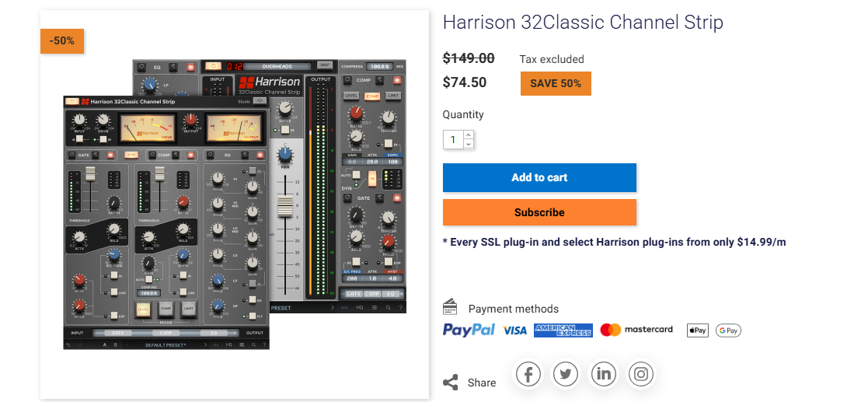This screenshot has height=402, width=868.
Task: Click the American Express logo
Action: coord(563,330)
